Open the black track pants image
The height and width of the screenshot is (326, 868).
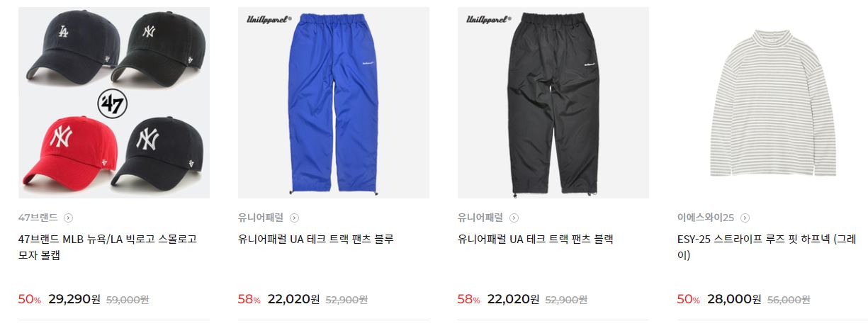(x=553, y=103)
